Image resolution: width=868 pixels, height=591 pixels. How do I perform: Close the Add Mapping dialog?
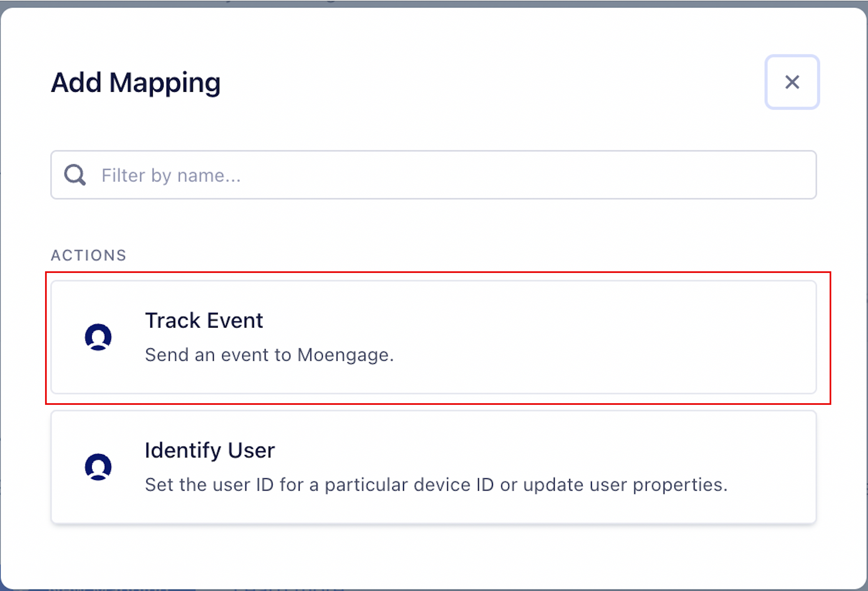792,82
